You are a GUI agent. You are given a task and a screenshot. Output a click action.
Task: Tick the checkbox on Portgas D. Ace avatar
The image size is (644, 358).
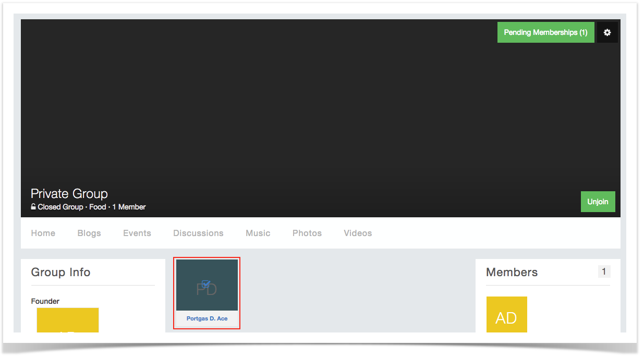click(x=205, y=284)
